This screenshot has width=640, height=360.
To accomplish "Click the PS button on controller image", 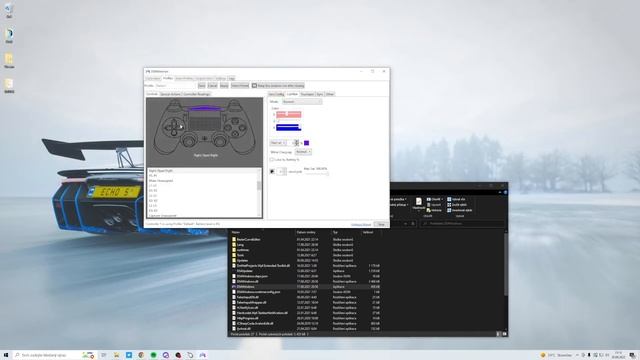I will click(x=205, y=139).
